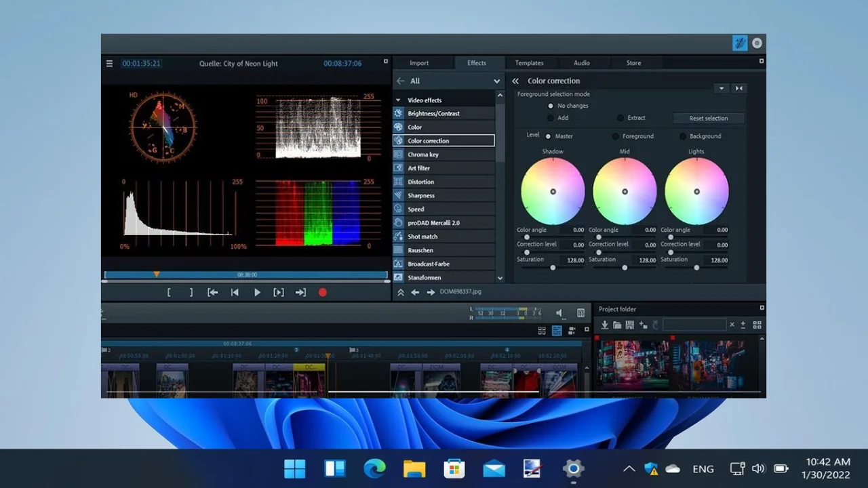The image size is (868, 488).
Task: Click the Sharpness effect icon
Action: pos(399,195)
